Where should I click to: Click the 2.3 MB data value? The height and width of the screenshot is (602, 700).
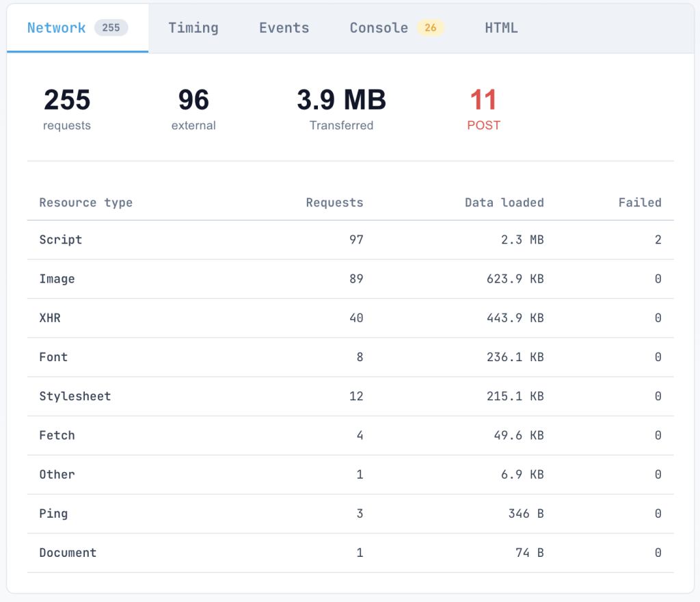tap(522, 240)
